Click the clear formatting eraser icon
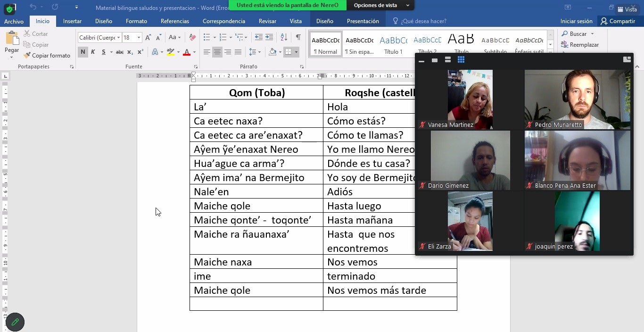The image size is (644, 332). point(192,38)
